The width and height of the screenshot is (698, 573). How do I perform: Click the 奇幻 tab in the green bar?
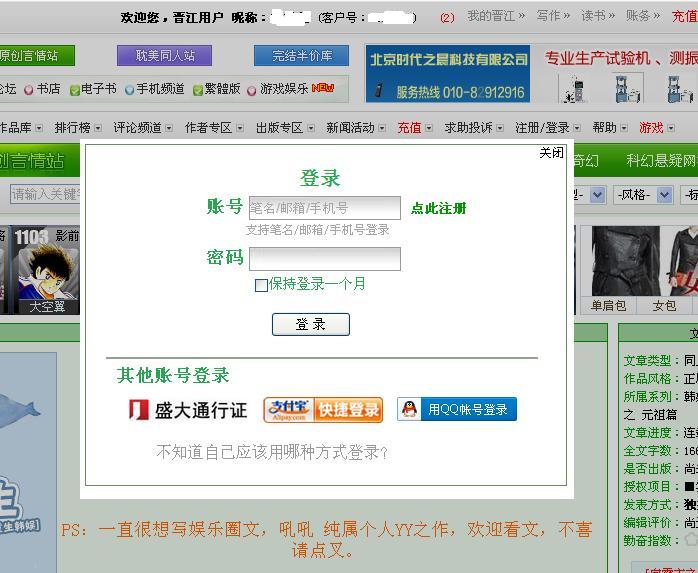click(x=586, y=160)
